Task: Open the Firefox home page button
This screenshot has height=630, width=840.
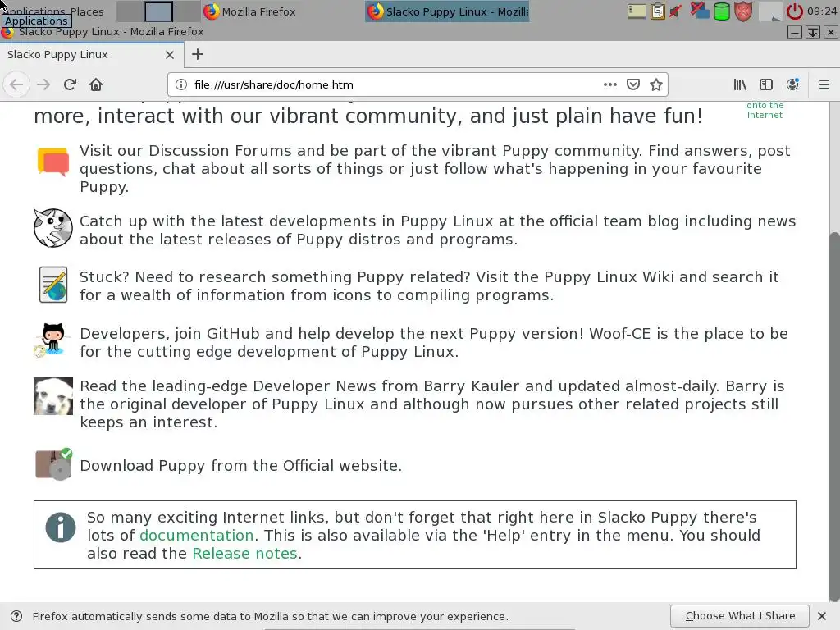Action: 96,84
